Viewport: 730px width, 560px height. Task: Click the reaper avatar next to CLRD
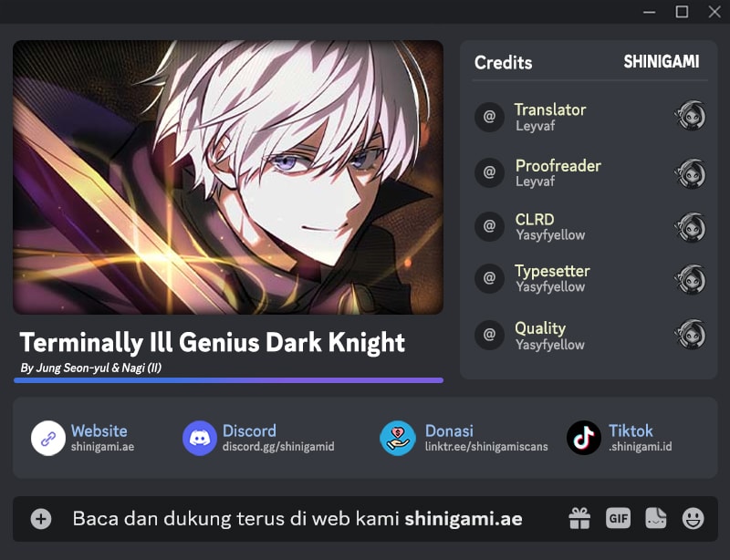click(691, 228)
